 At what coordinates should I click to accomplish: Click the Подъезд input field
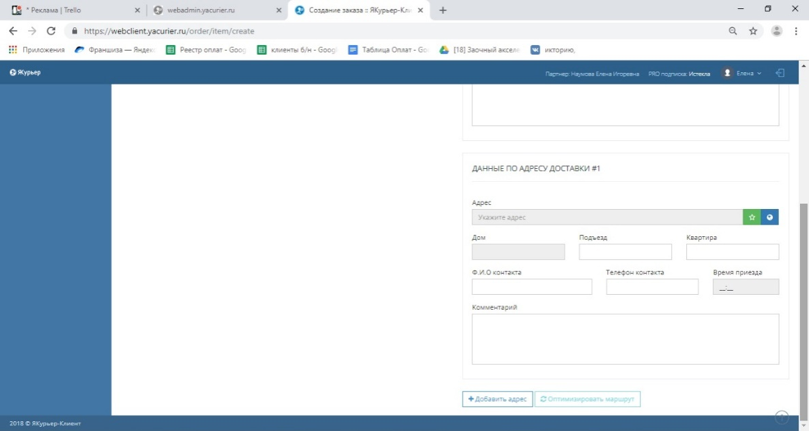[625, 252]
